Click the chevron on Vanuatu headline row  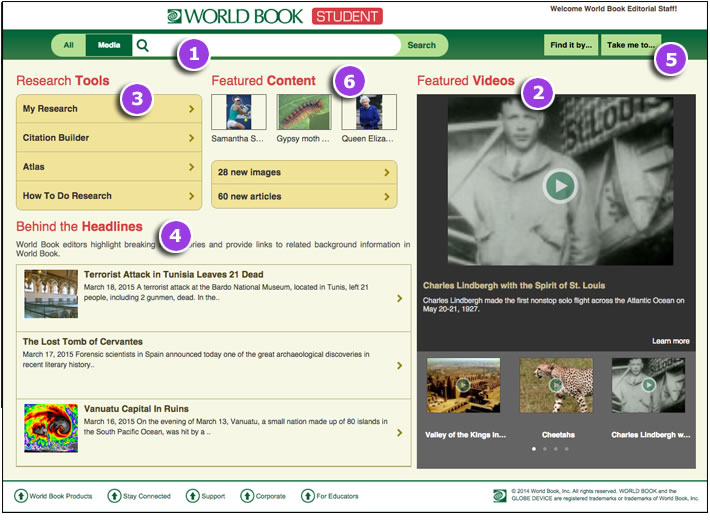[399, 433]
